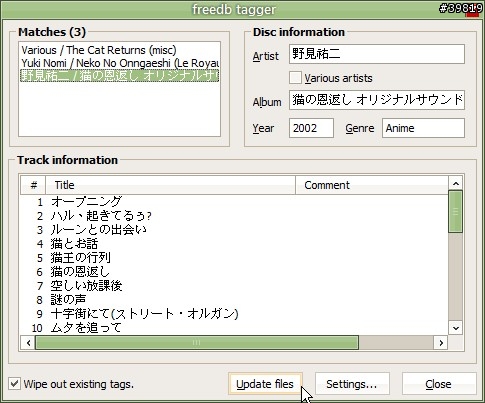
Task: Click the Update files button
Action: [265, 384]
